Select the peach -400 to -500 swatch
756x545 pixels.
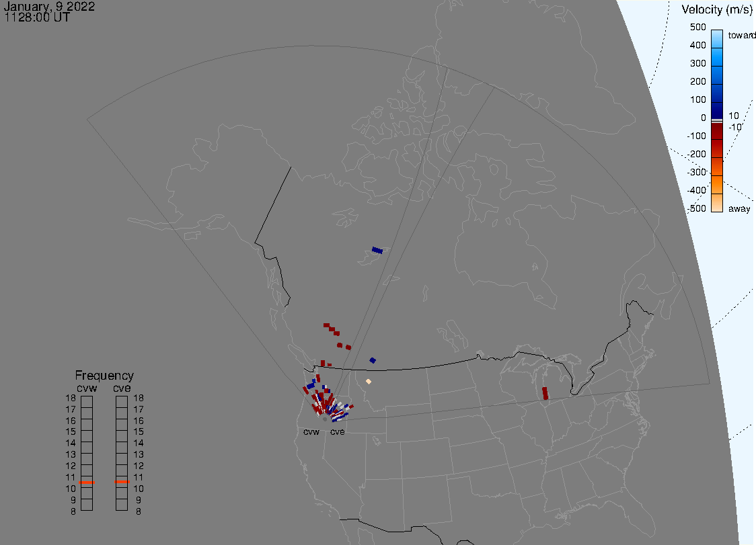tap(717, 203)
